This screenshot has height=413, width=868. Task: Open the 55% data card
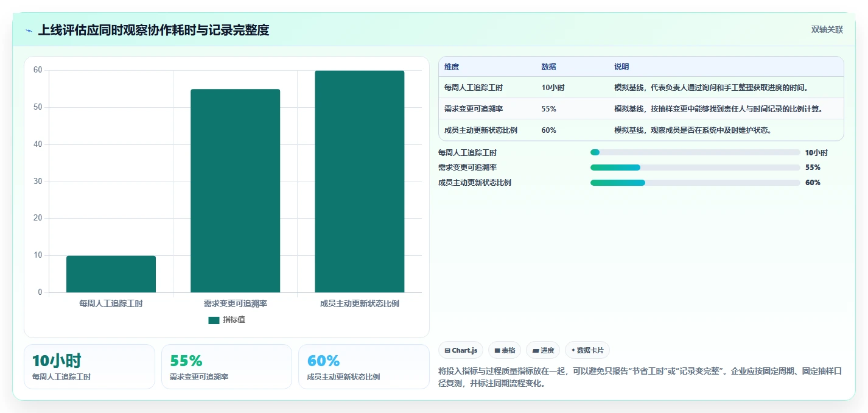click(x=227, y=367)
